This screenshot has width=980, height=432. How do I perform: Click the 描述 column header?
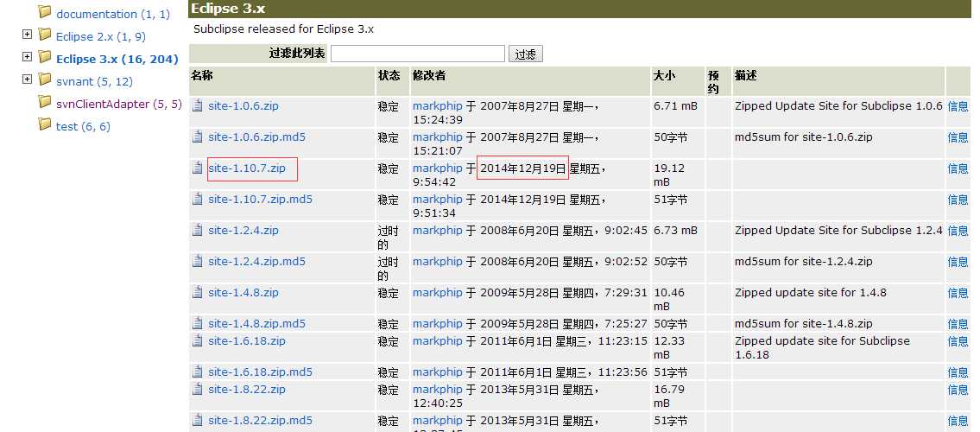(746, 76)
